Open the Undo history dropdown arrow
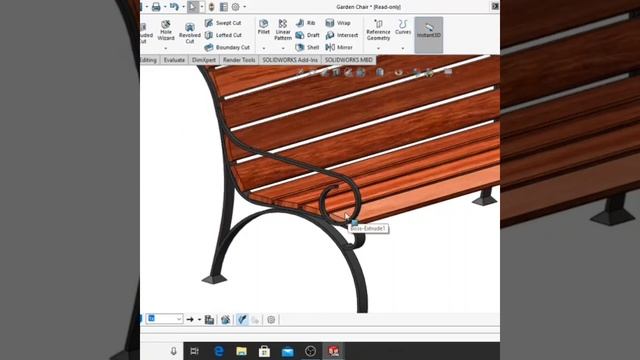The height and width of the screenshot is (360, 640). 183,7
